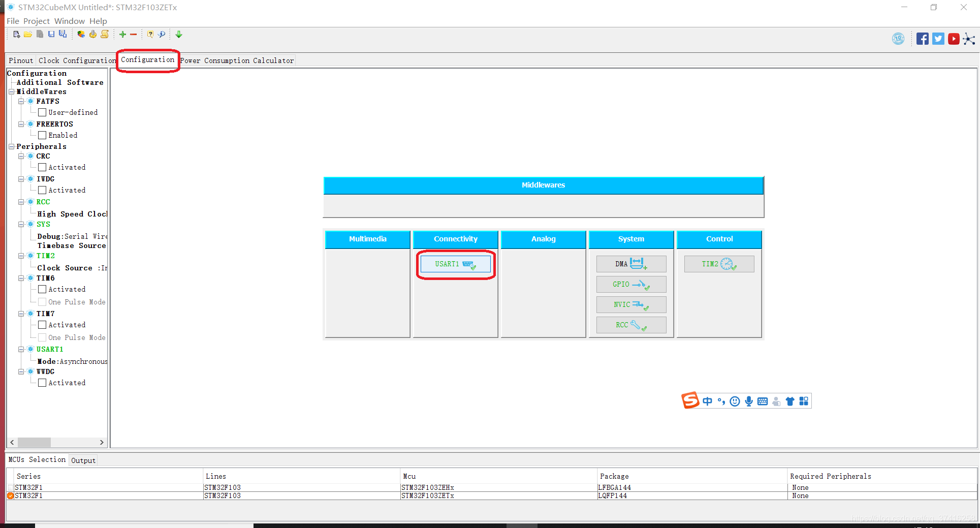Check CRC Activated checkbox
Screen dimensions: 980x528
click(42, 167)
